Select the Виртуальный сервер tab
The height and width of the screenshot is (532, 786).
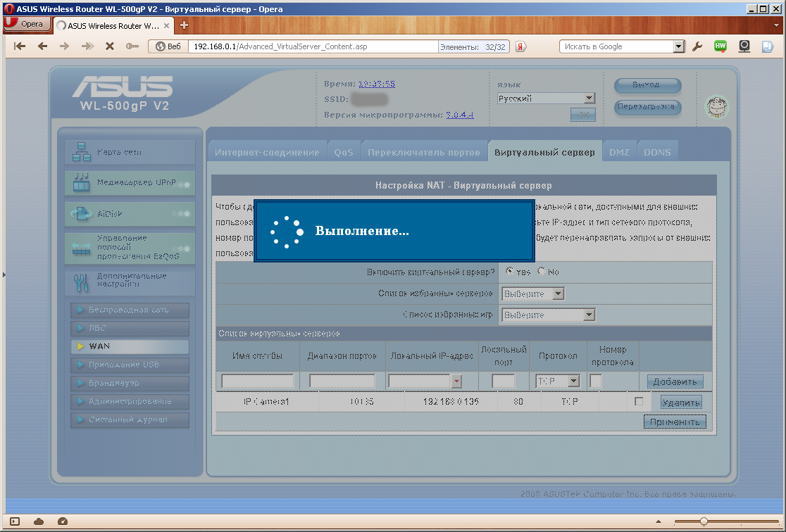(x=544, y=152)
